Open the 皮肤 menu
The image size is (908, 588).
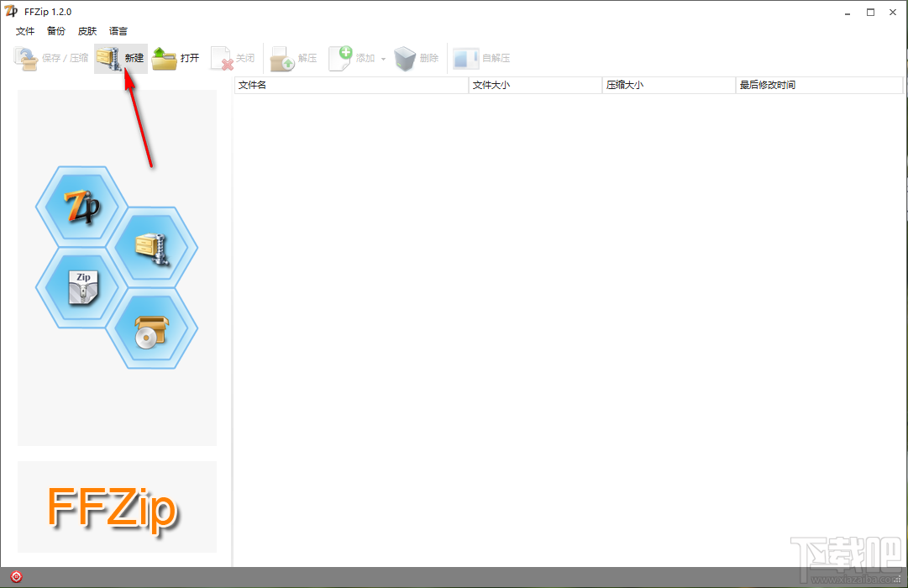pos(87,31)
